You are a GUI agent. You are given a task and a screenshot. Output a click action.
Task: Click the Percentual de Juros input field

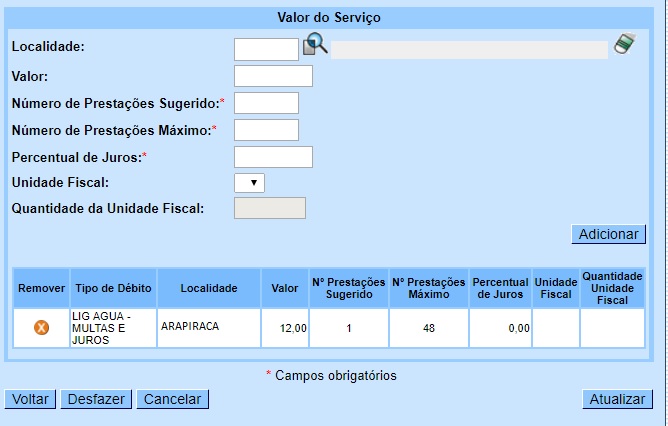(x=273, y=157)
